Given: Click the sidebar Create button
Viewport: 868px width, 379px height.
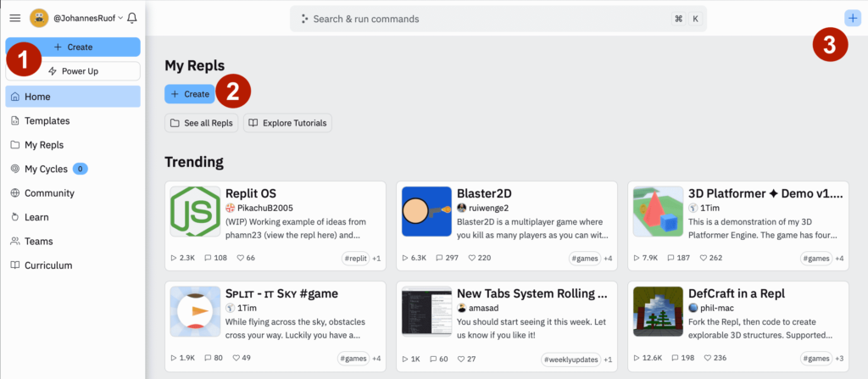Looking at the screenshot, I should 73,47.
